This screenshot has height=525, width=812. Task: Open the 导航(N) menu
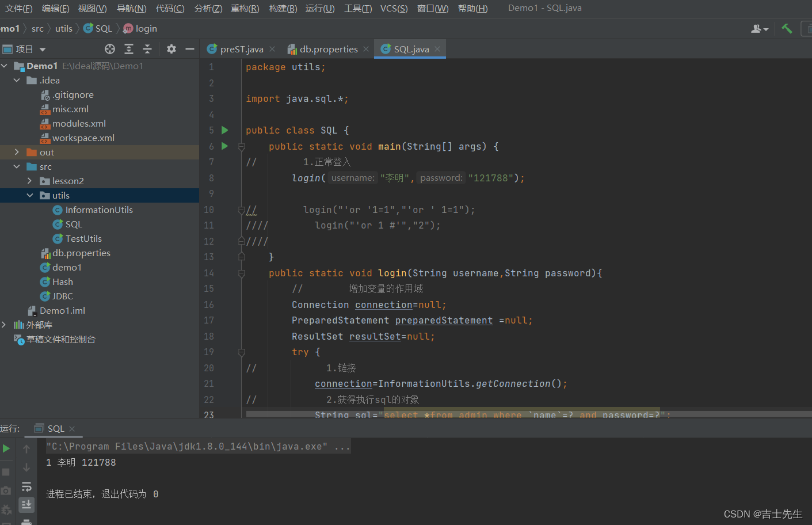131,8
